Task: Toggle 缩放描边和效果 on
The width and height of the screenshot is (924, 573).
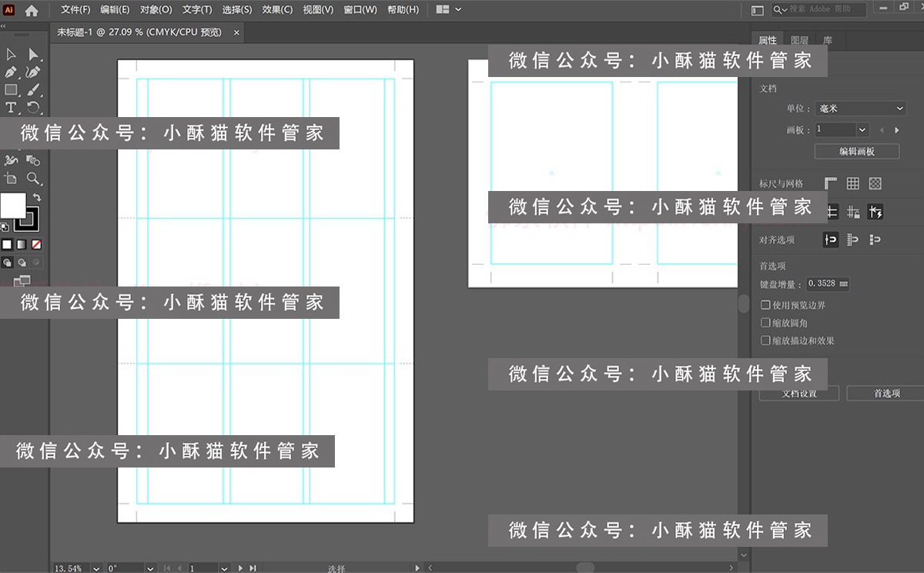Action: point(765,340)
